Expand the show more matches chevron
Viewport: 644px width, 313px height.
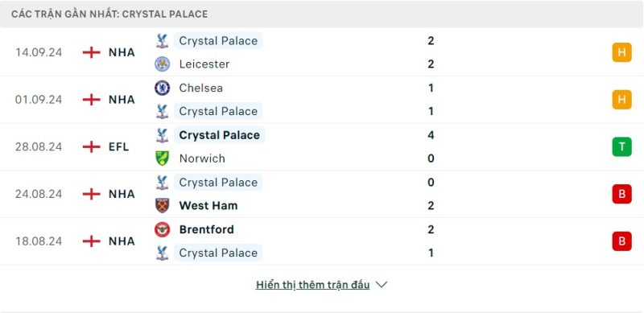(x=381, y=285)
